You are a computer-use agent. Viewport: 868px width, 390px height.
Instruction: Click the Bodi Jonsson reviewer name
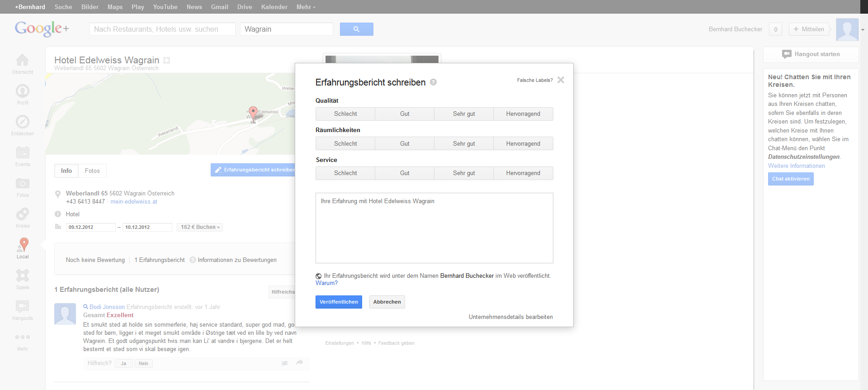pyautogui.click(x=107, y=307)
